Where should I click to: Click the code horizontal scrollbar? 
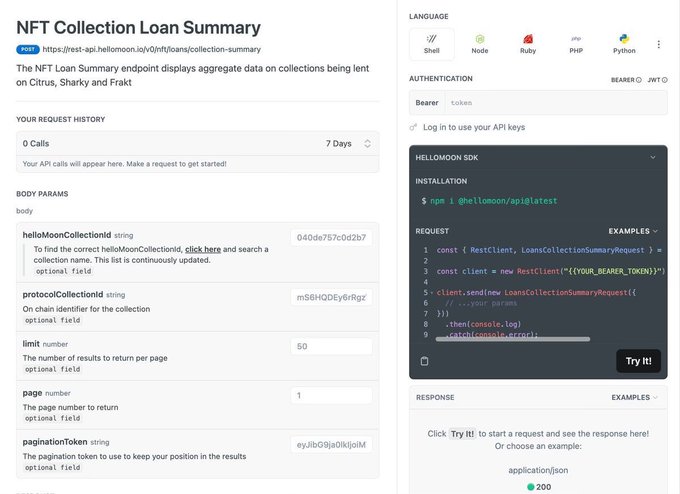coord(513,339)
